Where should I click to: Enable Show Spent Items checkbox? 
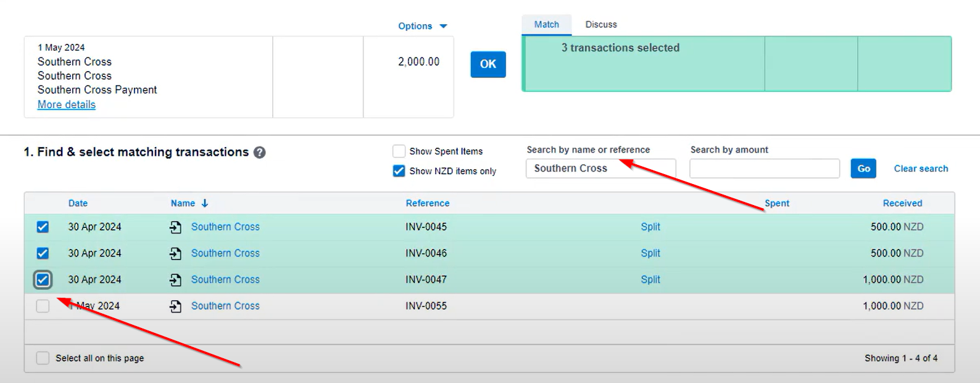pyautogui.click(x=399, y=151)
